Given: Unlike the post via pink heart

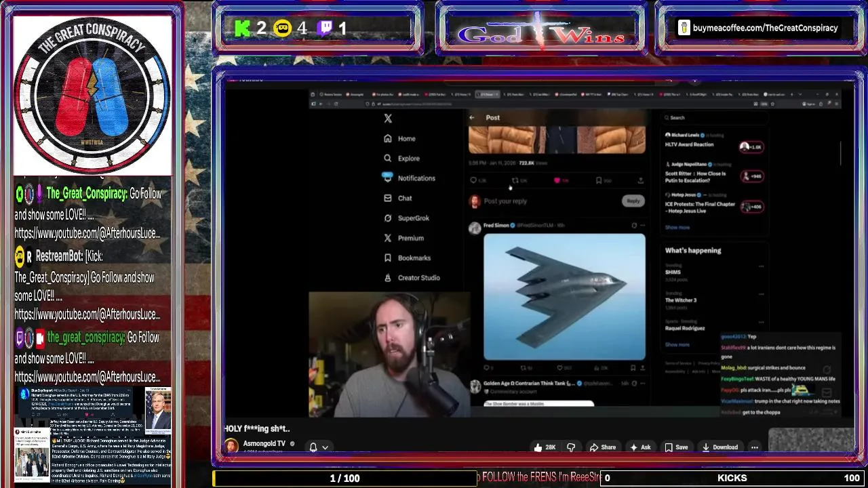Looking at the screenshot, I should point(557,180).
